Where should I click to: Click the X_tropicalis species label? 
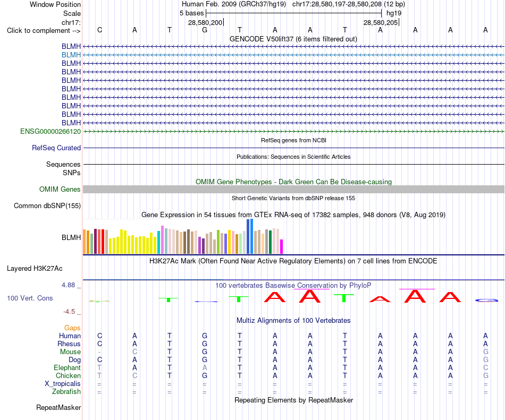[63, 384]
